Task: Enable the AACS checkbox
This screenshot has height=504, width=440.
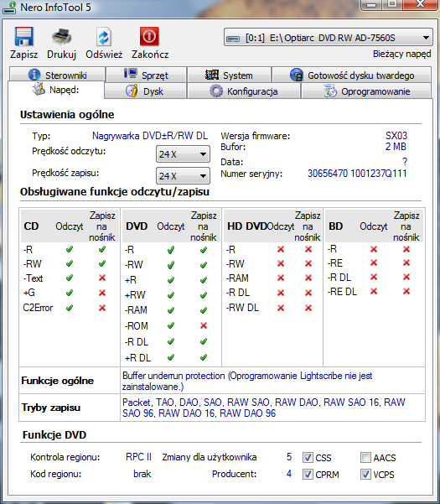Action: pos(365,457)
